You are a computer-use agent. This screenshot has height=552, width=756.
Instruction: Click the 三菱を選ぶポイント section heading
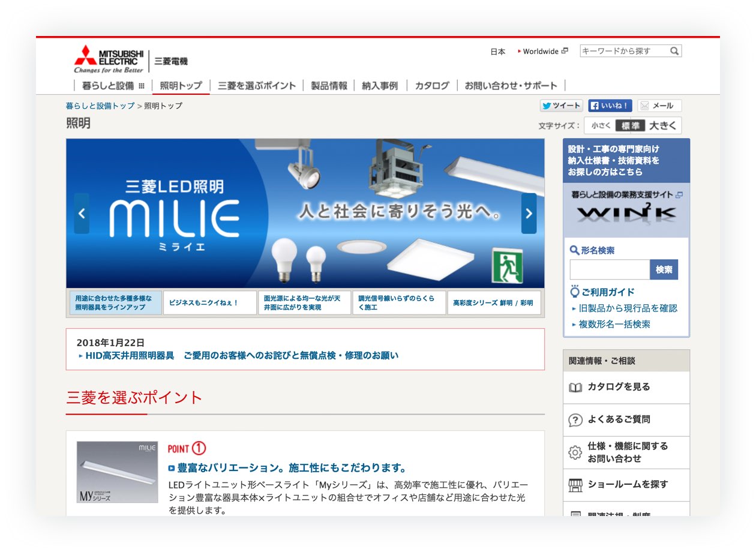134,397
